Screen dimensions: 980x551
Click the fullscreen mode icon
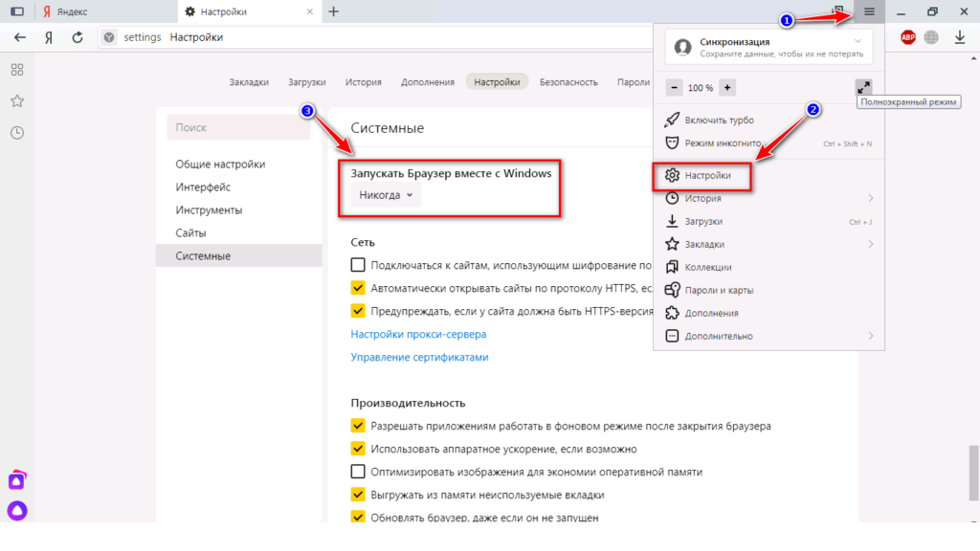[x=864, y=87]
